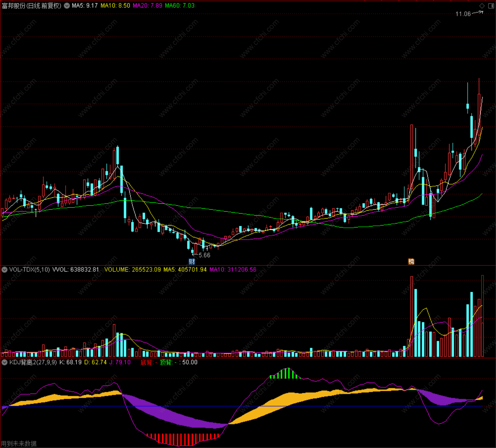
Task: Select the volume MA5: 405701.94 label
Action: tap(185, 270)
